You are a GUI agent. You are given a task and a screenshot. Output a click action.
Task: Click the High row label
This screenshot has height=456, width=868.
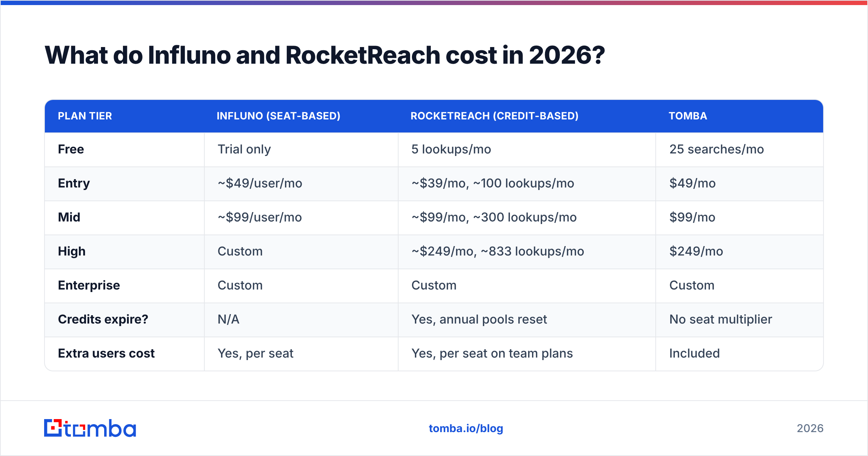point(72,251)
